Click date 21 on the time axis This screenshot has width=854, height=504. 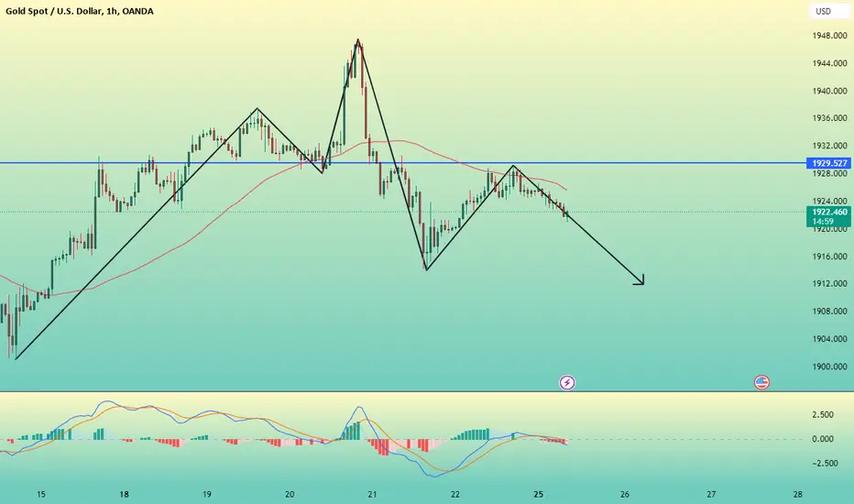click(373, 494)
